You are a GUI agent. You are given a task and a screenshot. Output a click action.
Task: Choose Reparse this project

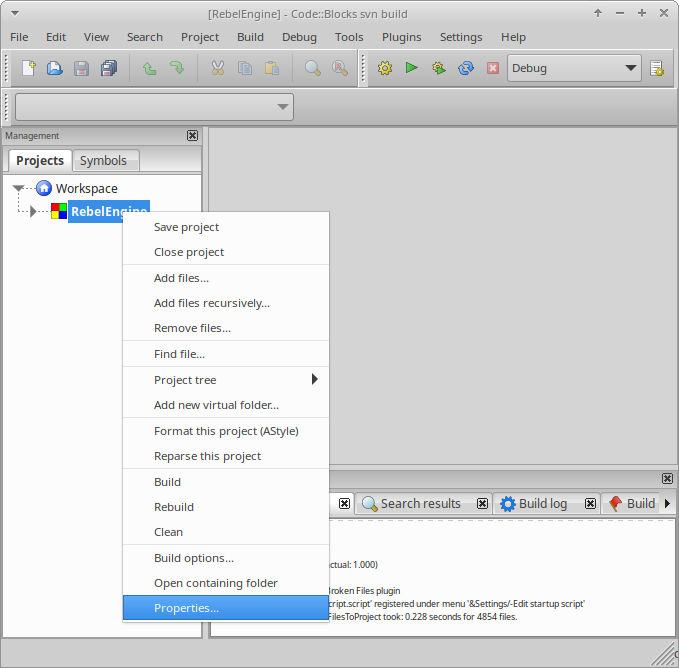point(226,456)
